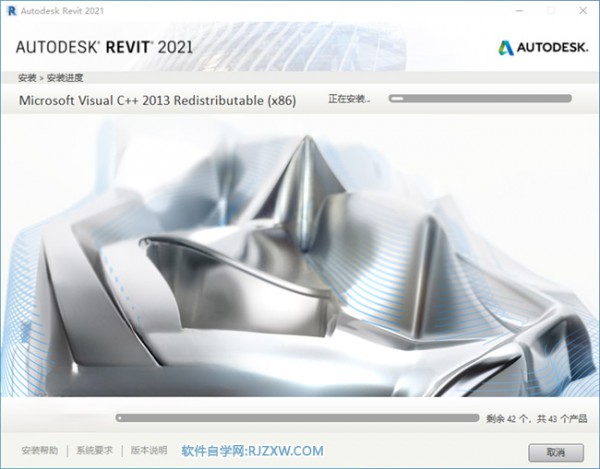Image resolution: width=600 pixels, height=469 pixels.
Task: Click the 正在安装 status text
Action: (x=349, y=99)
